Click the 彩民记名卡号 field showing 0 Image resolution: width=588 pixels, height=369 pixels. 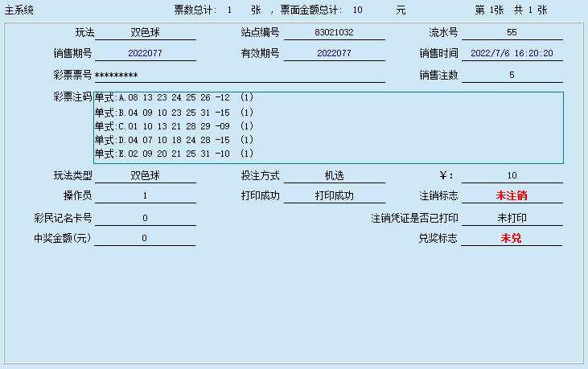(x=145, y=219)
